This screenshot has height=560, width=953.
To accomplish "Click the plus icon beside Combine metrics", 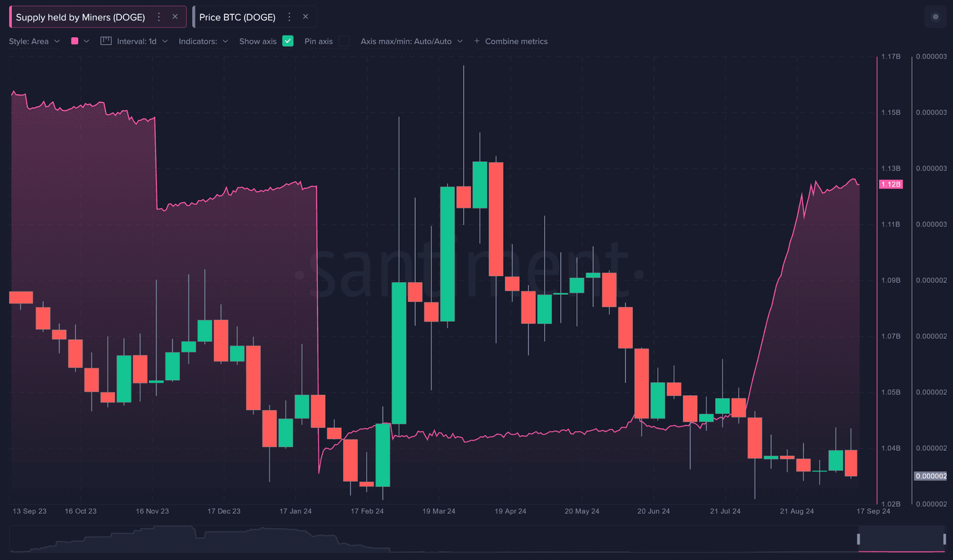I will coord(476,41).
